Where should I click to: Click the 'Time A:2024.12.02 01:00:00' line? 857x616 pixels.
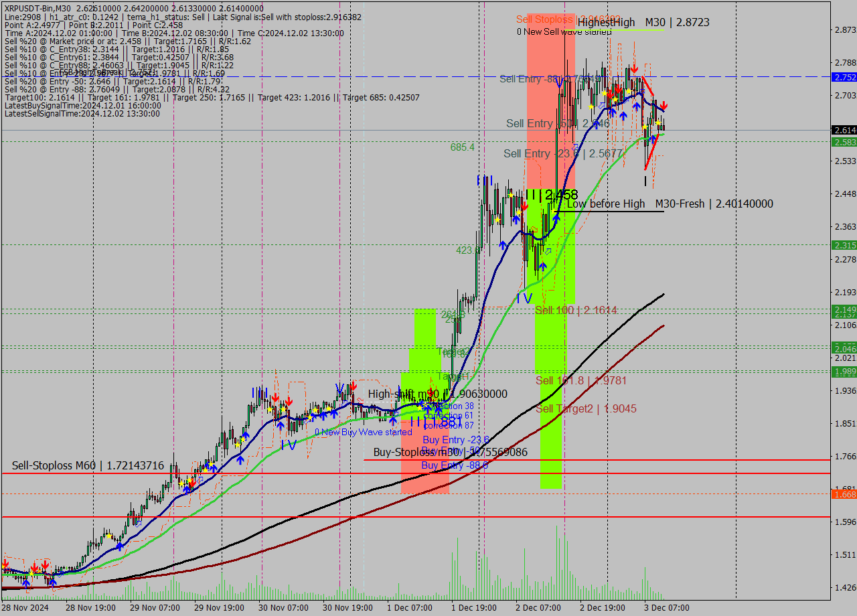pyautogui.click(x=174, y=33)
